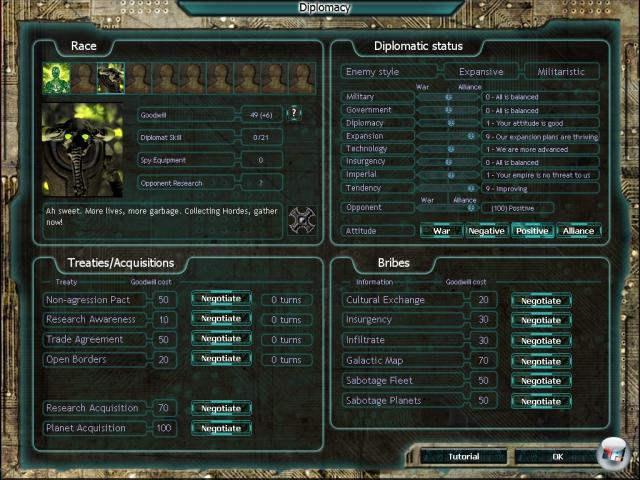This screenshot has width=640, height=480.
Task: Set attitude to Negative
Action: pyautogui.click(x=486, y=231)
